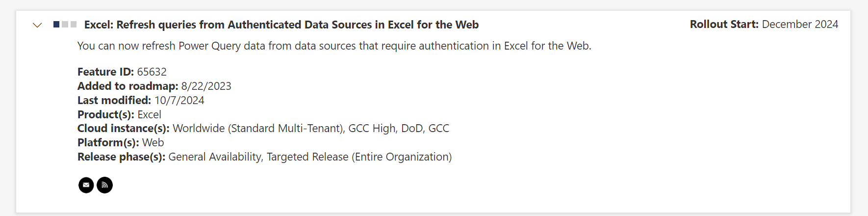This screenshot has width=868, height=216.
Task: Click the Platform(s) value Web
Action: pos(153,142)
